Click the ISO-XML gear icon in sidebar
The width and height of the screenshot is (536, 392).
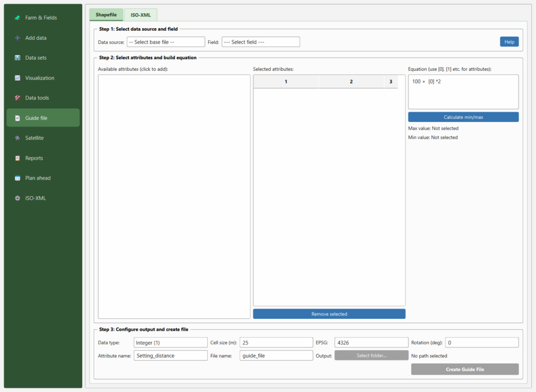tap(17, 198)
